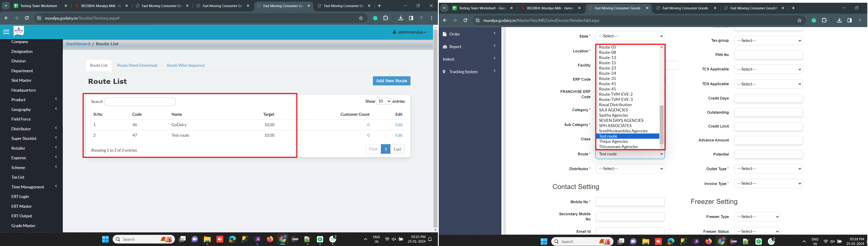Open File Explorer from the left taskbar
This screenshot has height=246, width=868.
[207, 239]
